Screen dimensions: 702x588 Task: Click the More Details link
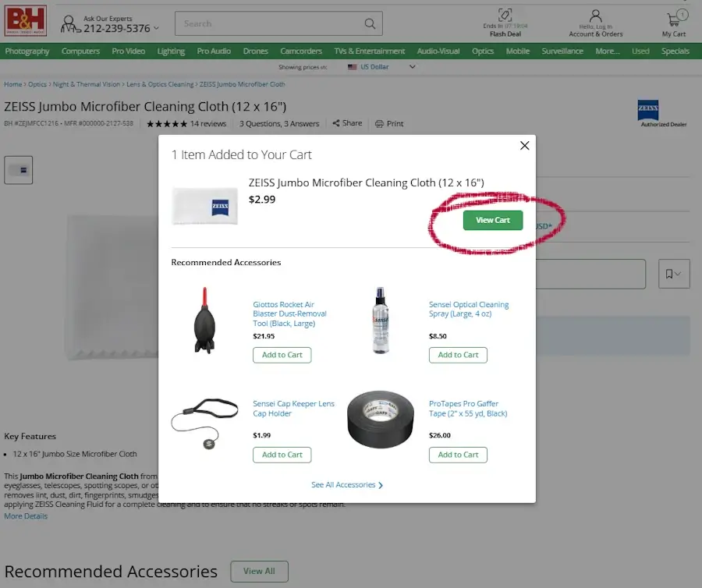coord(26,516)
